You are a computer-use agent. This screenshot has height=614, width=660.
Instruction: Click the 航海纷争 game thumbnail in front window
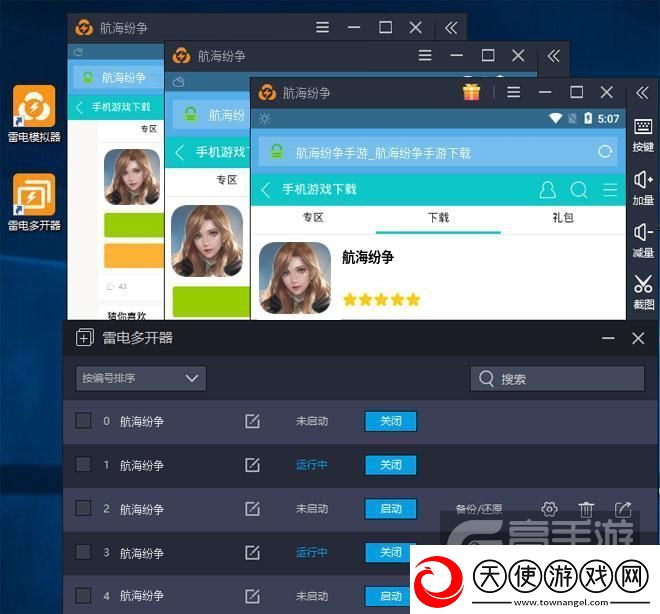(295, 278)
